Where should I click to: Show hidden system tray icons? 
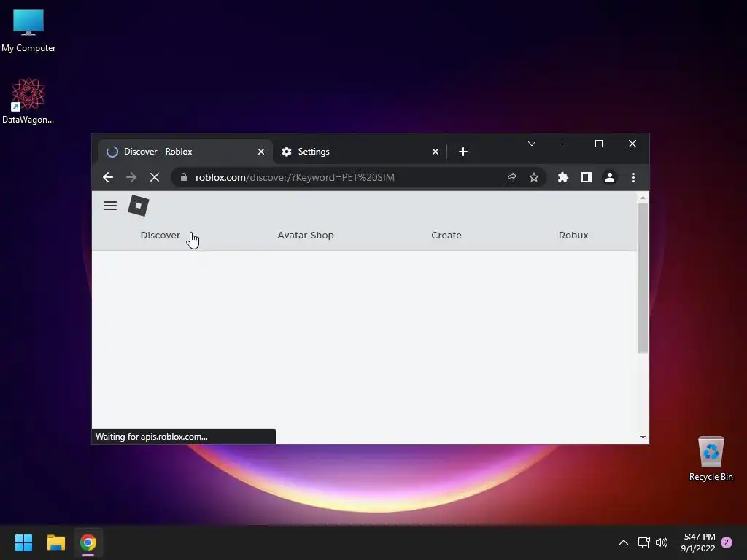624,542
